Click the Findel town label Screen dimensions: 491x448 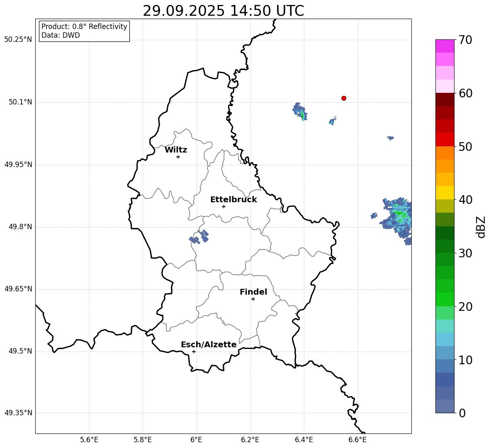[253, 292]
